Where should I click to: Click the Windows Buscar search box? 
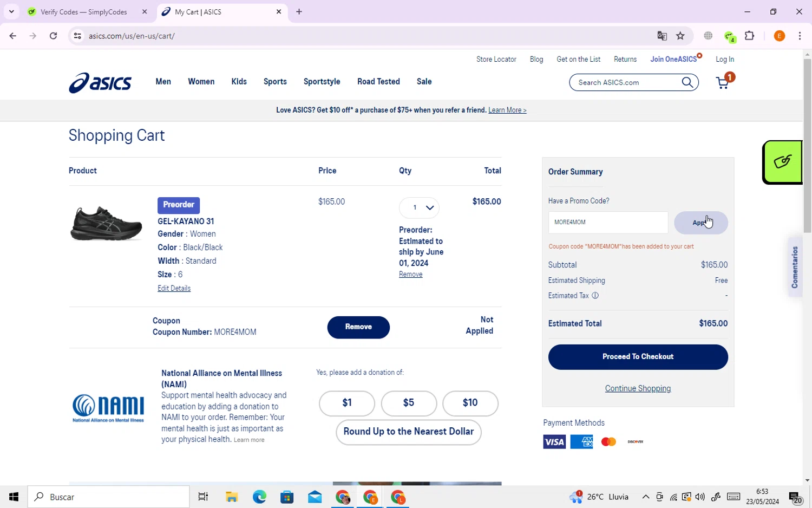109,497
